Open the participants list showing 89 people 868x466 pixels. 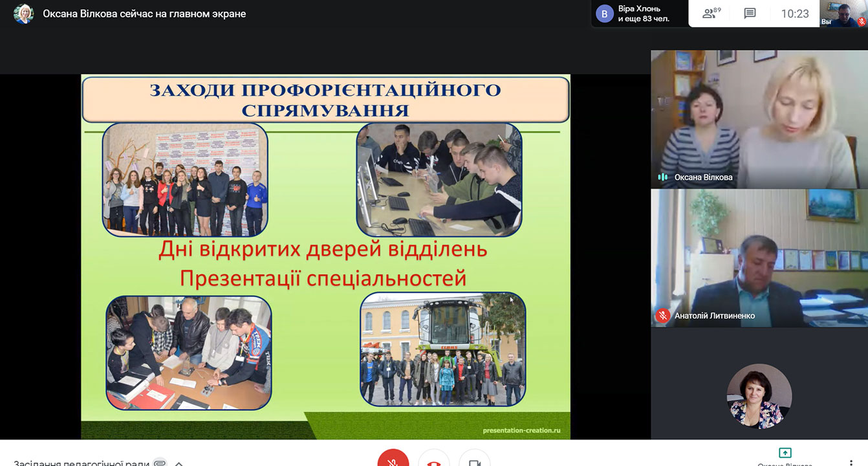pyautogui.click(x=711, y=13)
